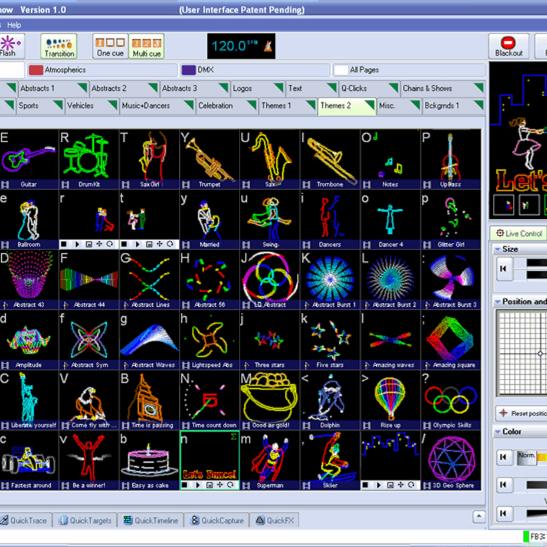Click the Reset position button
Screen dimensions: 547x547
[522, 413]
